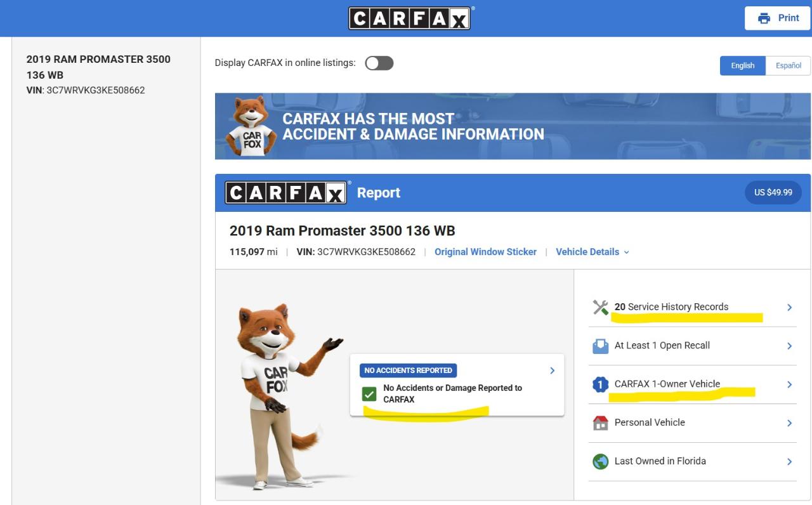Print the CARFAX report
Image resolution: width=812 pixels, height=505 pixels.
[778, 18]
